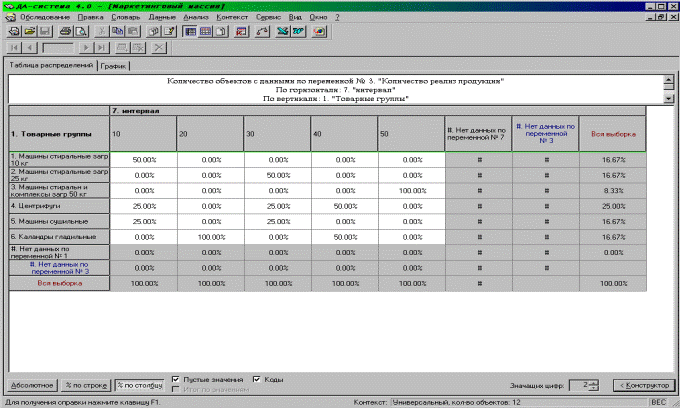This screenshot has height=408, width=680.
Task: Increase the 'Значащих цифр' spinner value
Action: [x=595, y=381]
